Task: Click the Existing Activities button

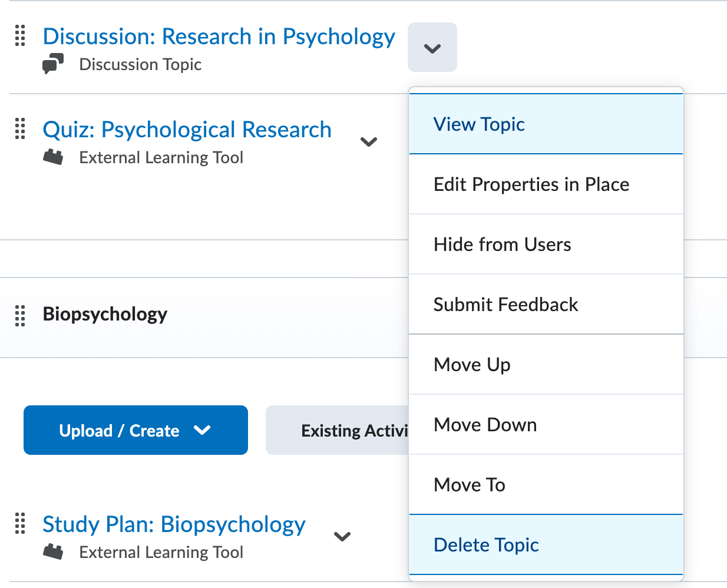Action: 338,431
